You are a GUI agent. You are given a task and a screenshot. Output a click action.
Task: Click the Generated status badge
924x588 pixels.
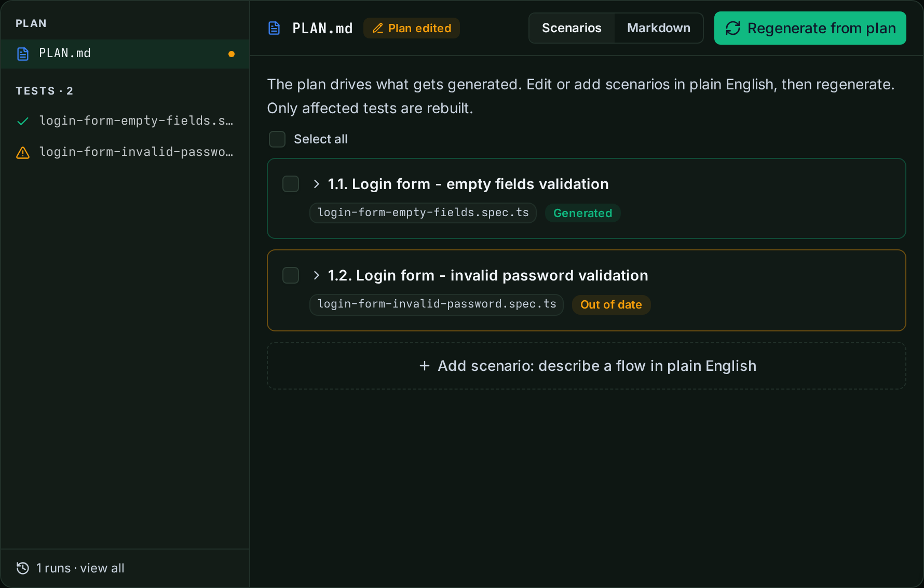pos(582,213)
